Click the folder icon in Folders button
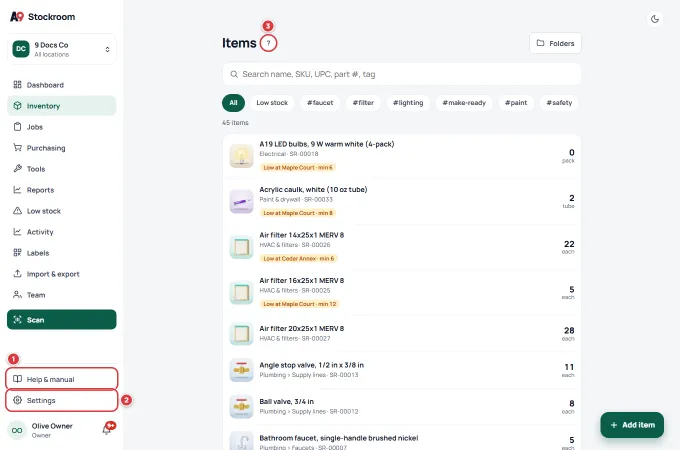Image resolution: width=680 pixels, height=450 pixels. coord(540,43)
